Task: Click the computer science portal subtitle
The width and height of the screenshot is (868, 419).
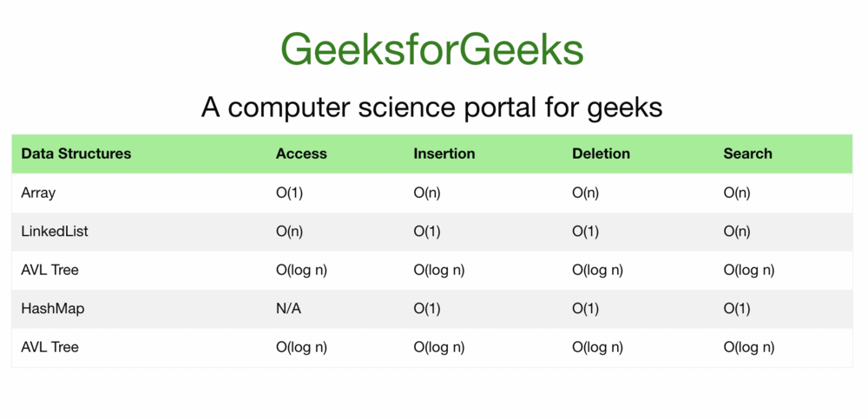Action: pos(431,108)
